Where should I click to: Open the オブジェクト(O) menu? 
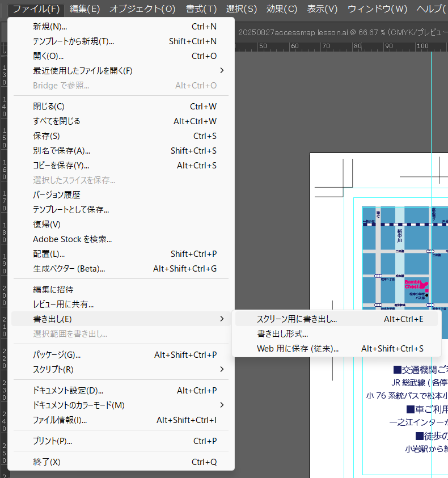pyautogui.click(x=142, y=9)
